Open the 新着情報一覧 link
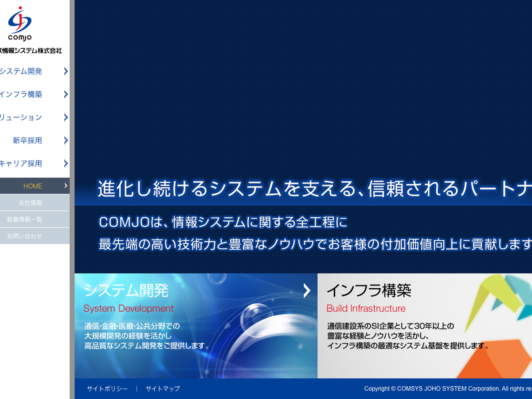The height and width of the screenshot is (399, 532). pos(24,219)
